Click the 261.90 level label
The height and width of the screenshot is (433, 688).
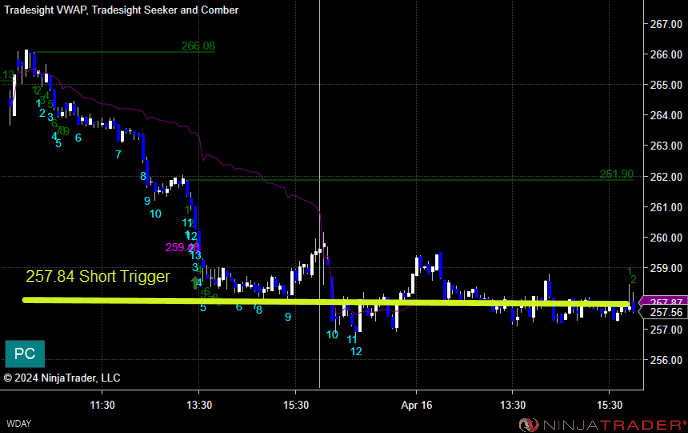tap(616, 174)
